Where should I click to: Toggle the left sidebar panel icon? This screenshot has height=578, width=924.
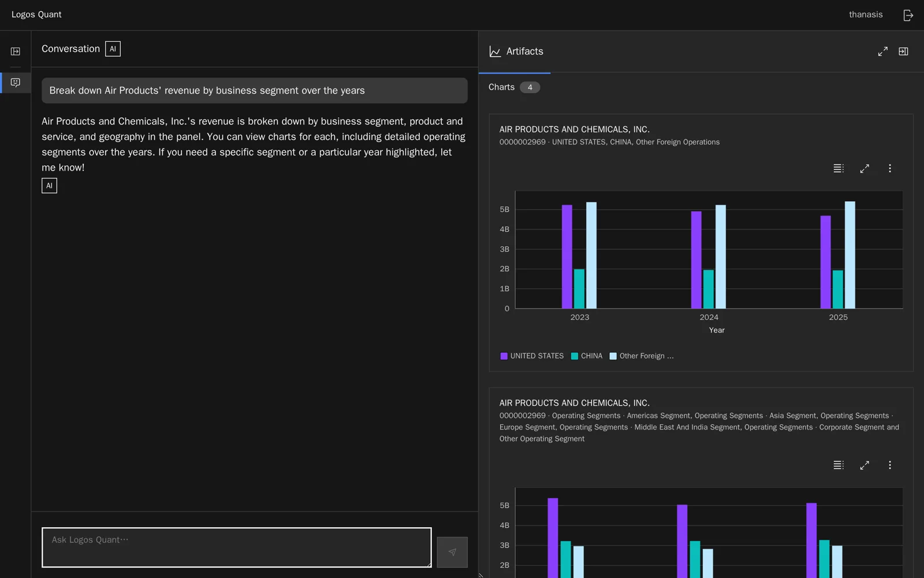tap(16, 51)
